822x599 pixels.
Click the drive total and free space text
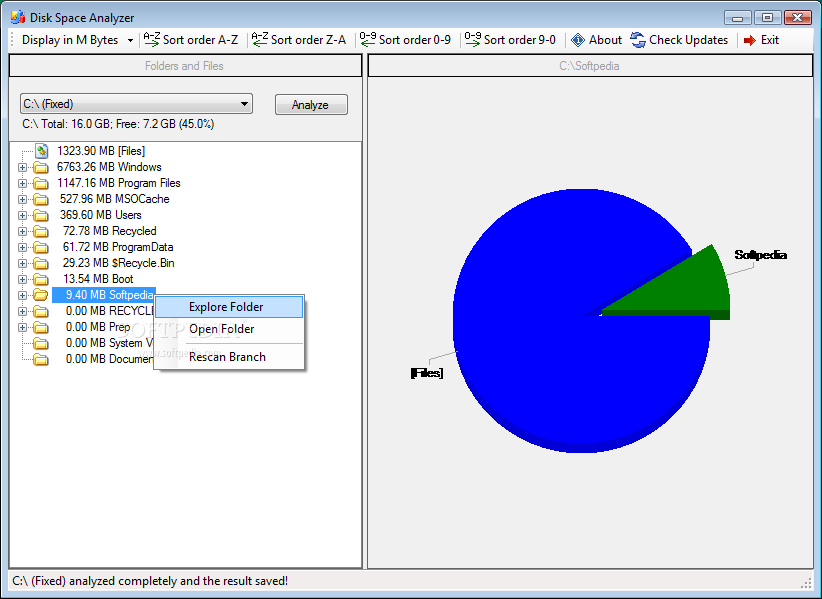point(118,124)
